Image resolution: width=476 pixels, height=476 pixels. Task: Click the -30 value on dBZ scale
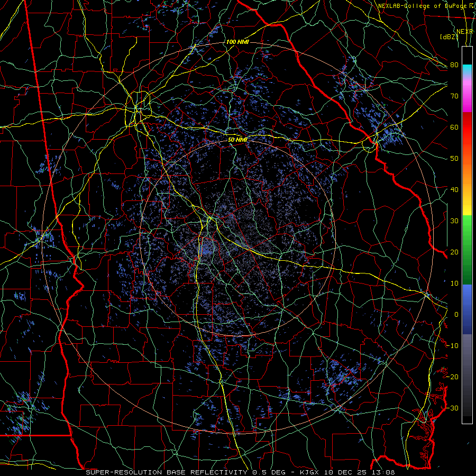point(453,408)
